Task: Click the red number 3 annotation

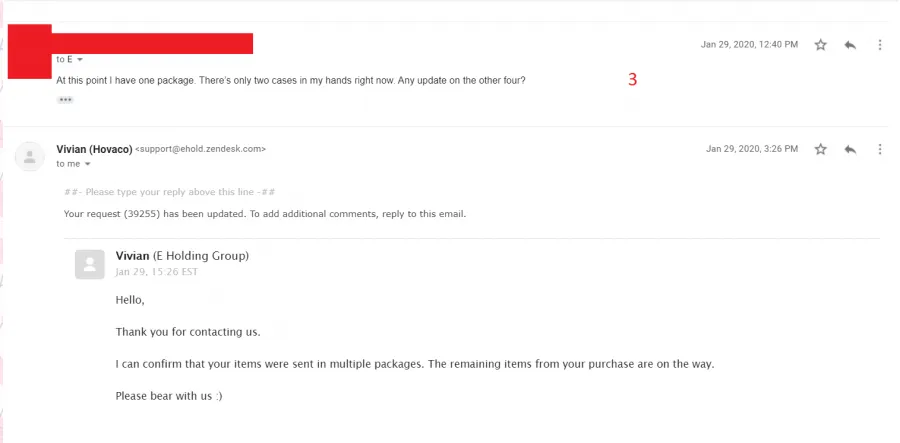Action: pos(633,80)
